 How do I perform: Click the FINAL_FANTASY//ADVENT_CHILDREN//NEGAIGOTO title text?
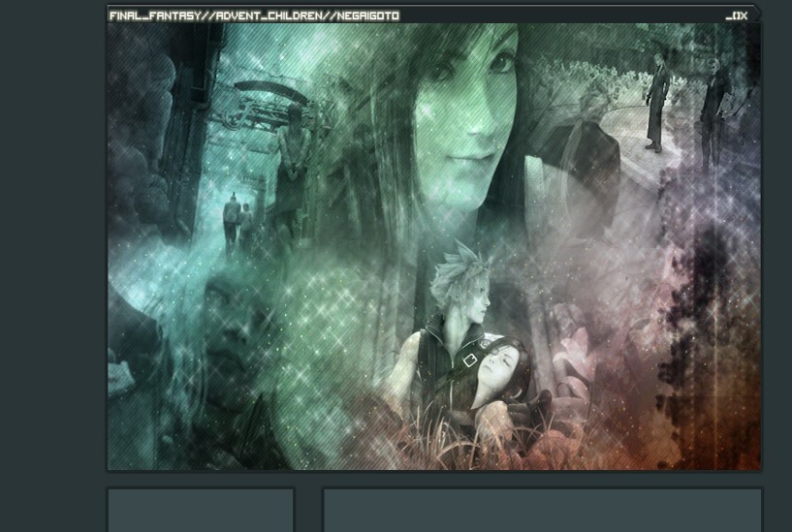pos(254,16)
